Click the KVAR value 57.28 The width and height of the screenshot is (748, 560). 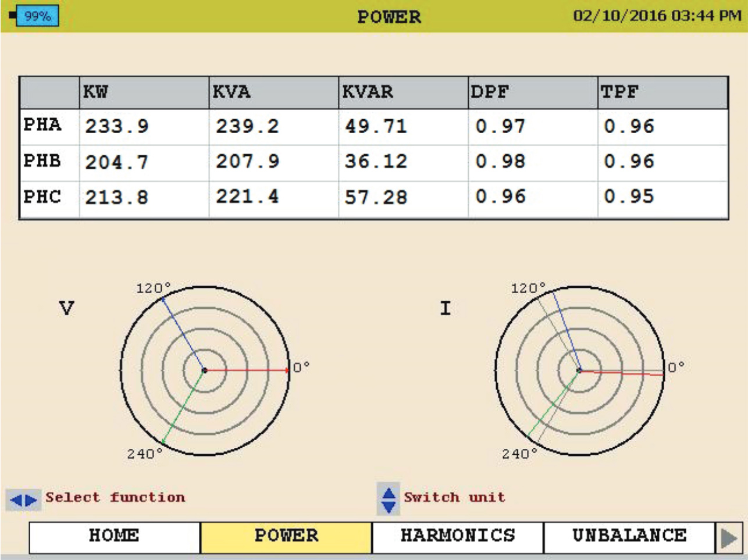pyautogui.click(x=376, y=197)
